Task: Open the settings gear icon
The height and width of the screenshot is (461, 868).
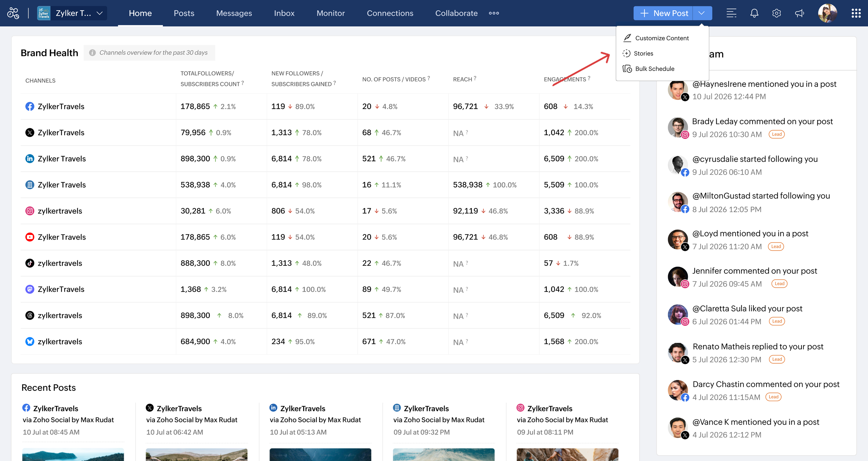Action: click(777, 13)
